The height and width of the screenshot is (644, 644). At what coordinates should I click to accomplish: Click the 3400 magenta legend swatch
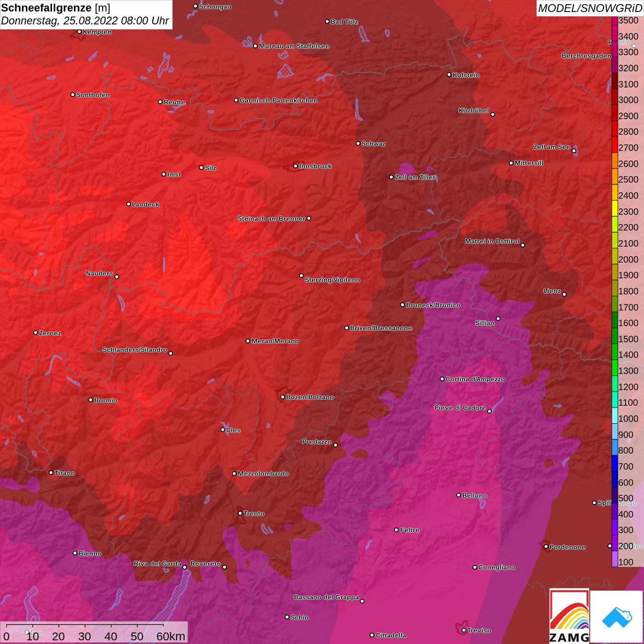tap(615, 33)
